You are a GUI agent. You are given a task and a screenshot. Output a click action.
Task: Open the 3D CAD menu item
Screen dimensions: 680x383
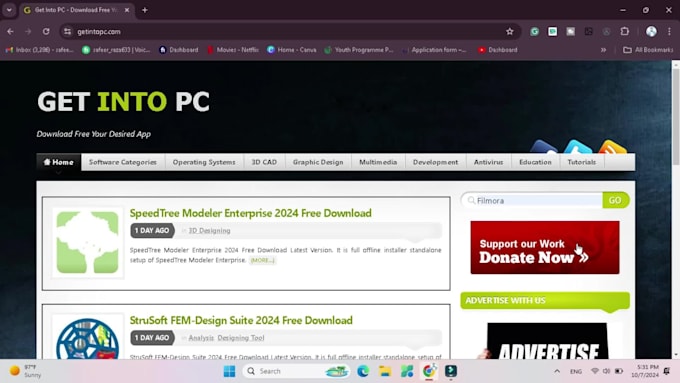coord(264,162)
